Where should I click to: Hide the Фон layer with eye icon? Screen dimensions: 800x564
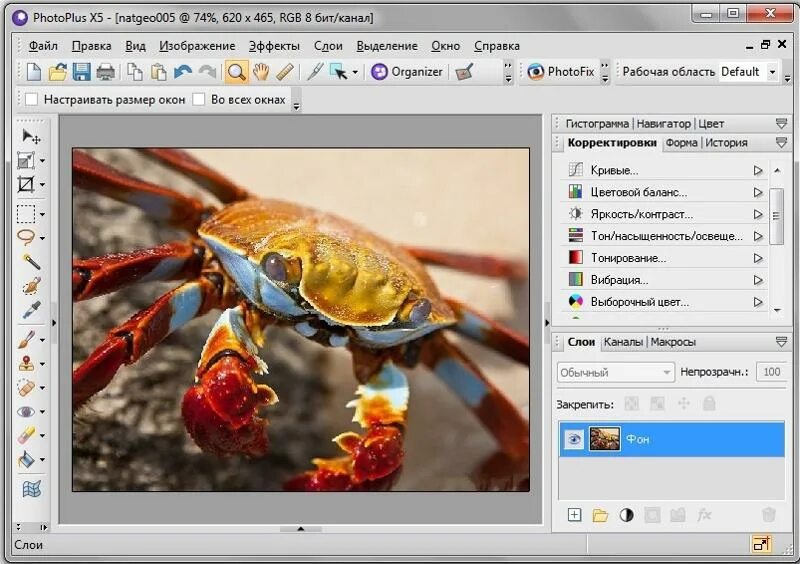(x=574, y=439)
